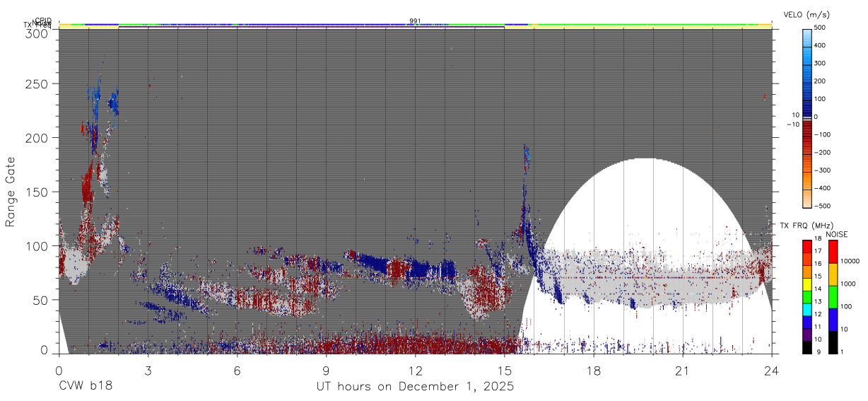This screenshot has height=401, width=868.
Task: Click the '250' range gate tick label
Action: [x=38, y=83]
